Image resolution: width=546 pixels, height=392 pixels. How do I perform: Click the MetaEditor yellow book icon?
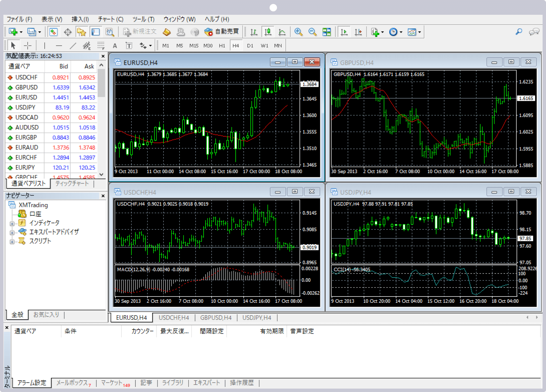[167, 32]
